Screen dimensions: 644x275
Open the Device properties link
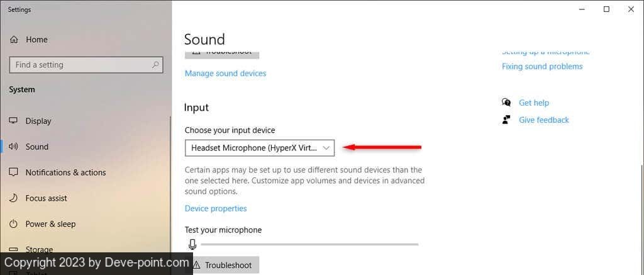(x=216, y=208)
